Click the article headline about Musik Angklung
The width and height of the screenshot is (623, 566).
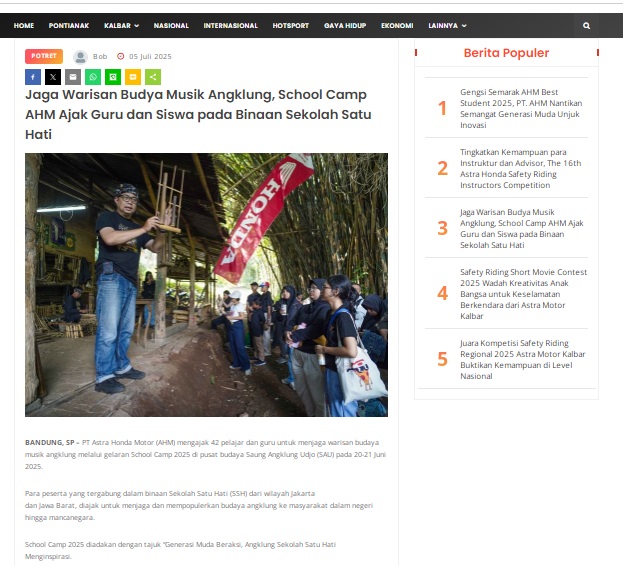point(198,114)
